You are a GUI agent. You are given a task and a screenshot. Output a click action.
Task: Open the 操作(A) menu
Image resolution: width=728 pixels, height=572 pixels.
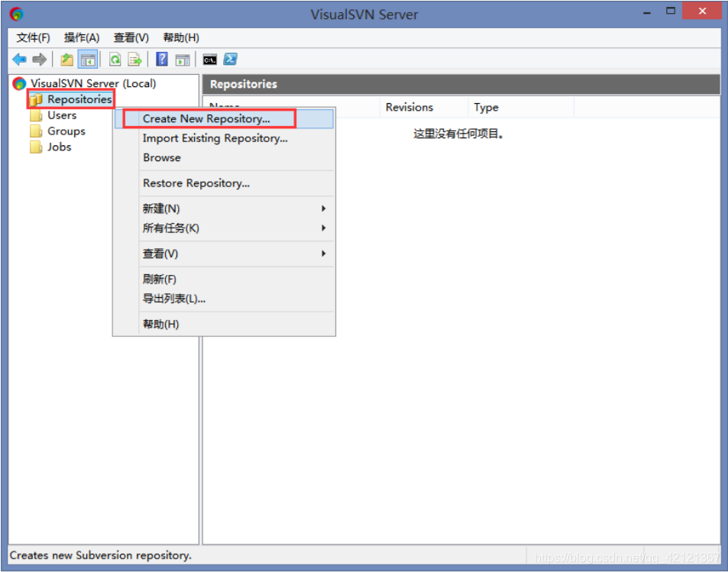point(82,37)
